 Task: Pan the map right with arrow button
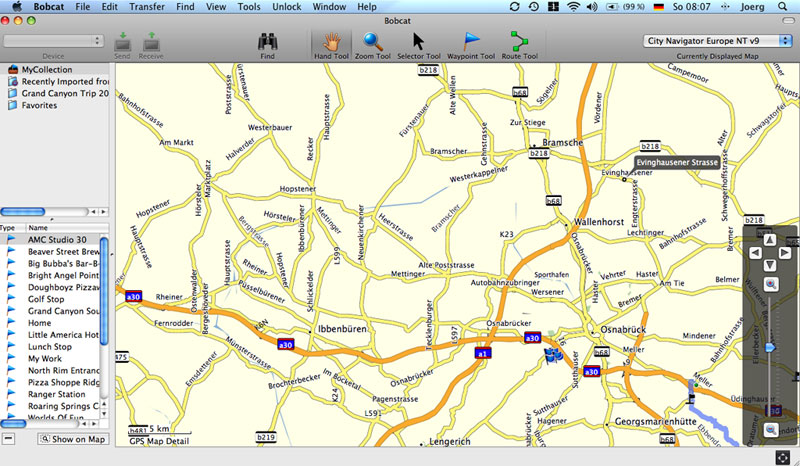[x=783, y=253]
